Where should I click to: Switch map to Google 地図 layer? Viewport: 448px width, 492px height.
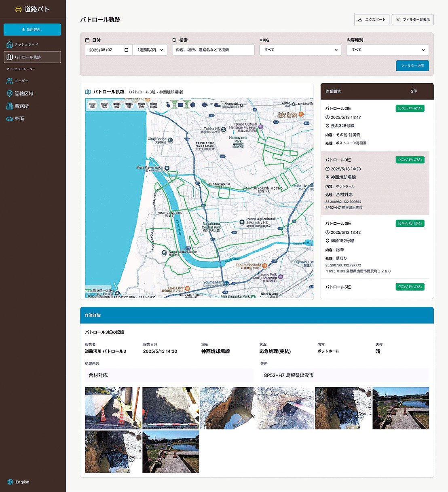coord(92,105)
